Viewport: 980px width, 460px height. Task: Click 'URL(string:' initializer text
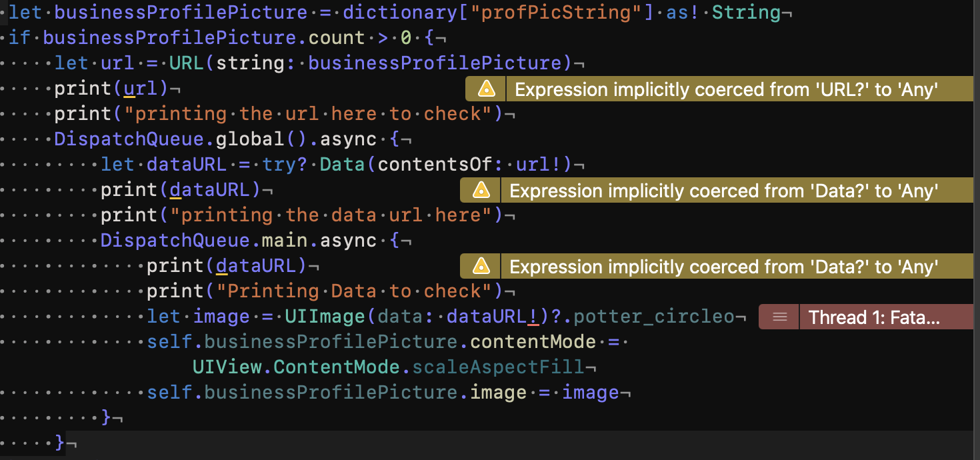tap(233, 63)
